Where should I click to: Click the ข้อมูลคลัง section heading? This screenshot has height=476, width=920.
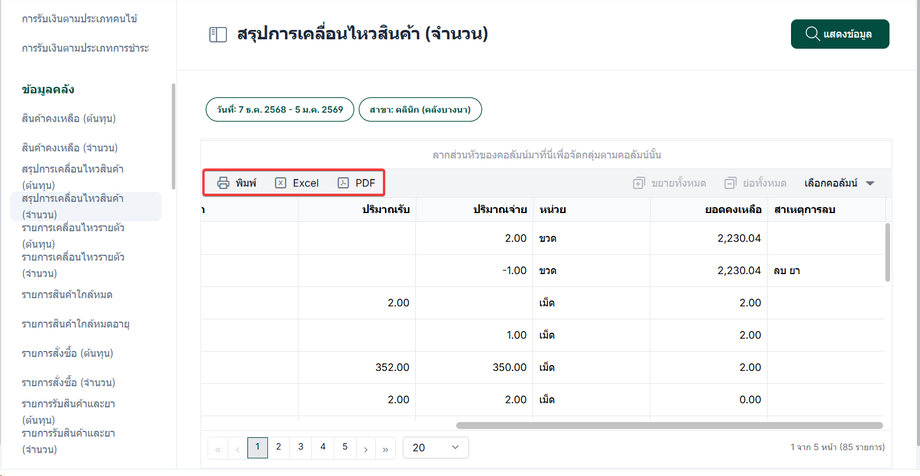(48, 90)
